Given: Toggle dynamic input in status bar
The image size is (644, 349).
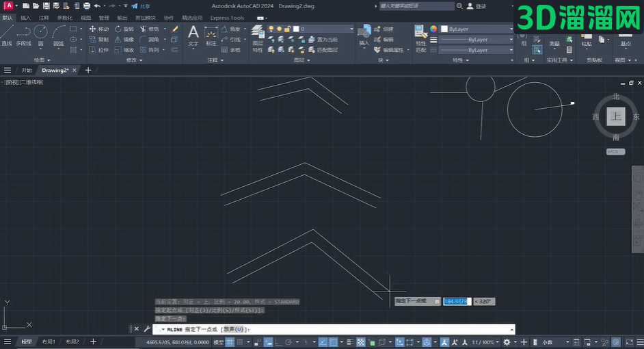Looking at the screenshot, I should coord(268,342).
